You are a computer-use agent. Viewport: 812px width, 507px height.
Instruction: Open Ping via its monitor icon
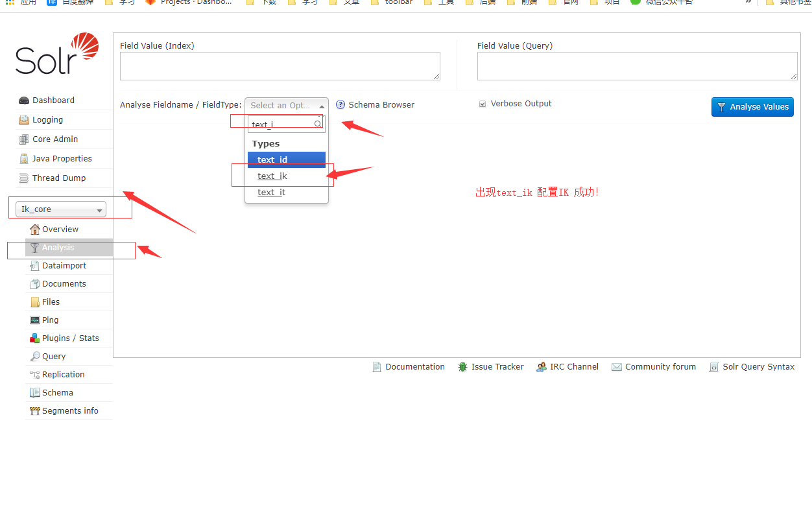35,320
